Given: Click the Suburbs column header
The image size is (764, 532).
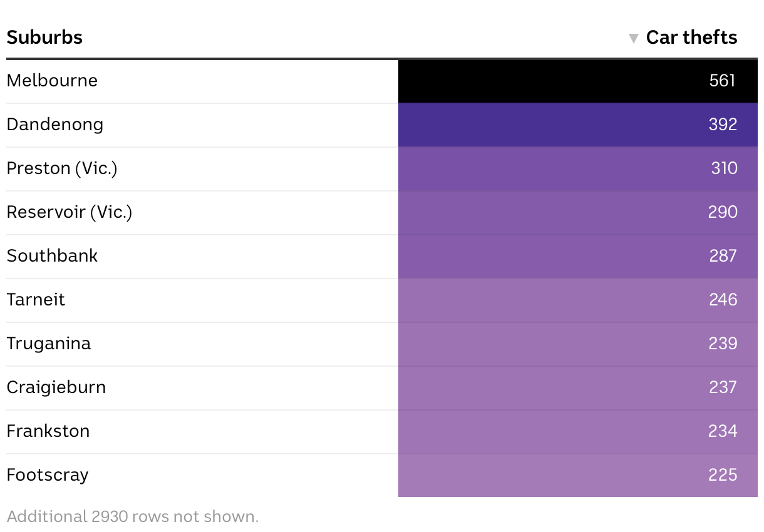Looking at the screenshot, I should click(x=44, y=38).
